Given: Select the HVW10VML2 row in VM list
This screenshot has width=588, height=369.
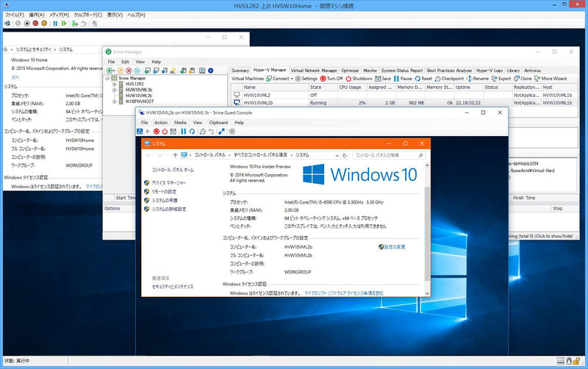Looking at the screenshot, I should 258,95.
